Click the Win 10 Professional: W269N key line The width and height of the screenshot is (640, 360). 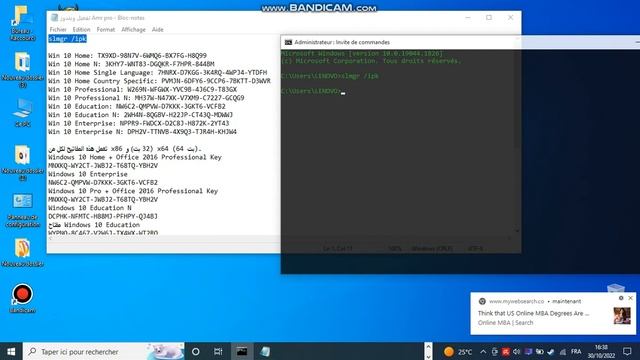(142, 89)
